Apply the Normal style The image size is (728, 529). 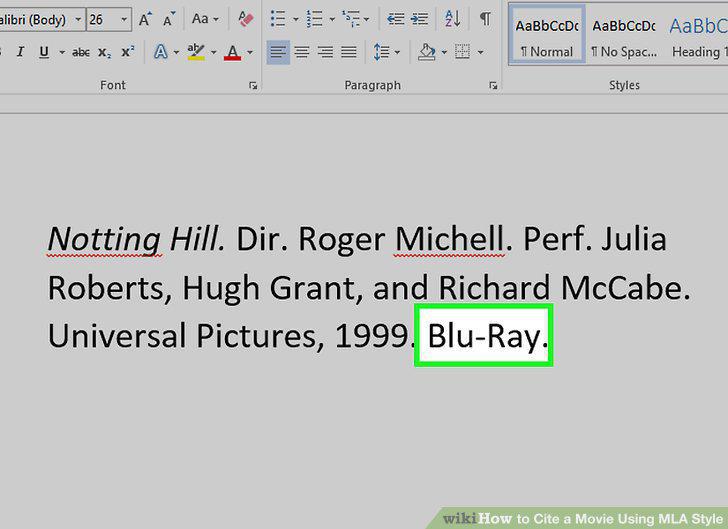[547, 35]
